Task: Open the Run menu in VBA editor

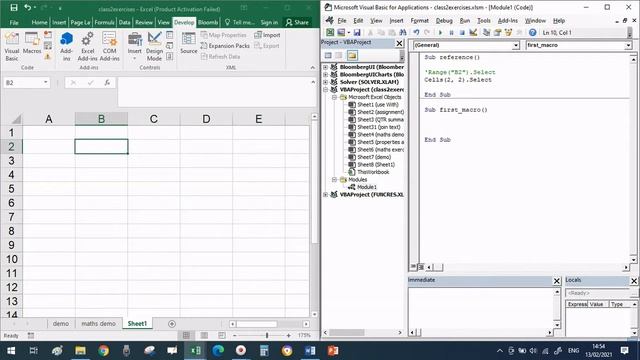Action: coord(464,20)
